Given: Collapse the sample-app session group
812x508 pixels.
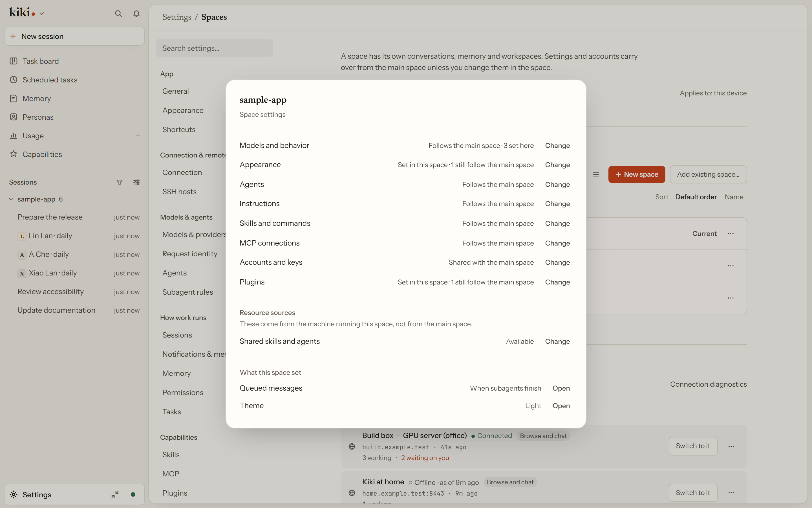Looking at the screenshot, I should click(11, 199).
